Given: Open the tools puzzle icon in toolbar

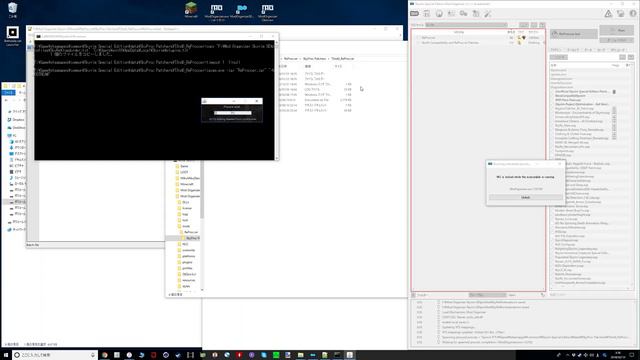Looking at the screenshot, I should 476,13.
